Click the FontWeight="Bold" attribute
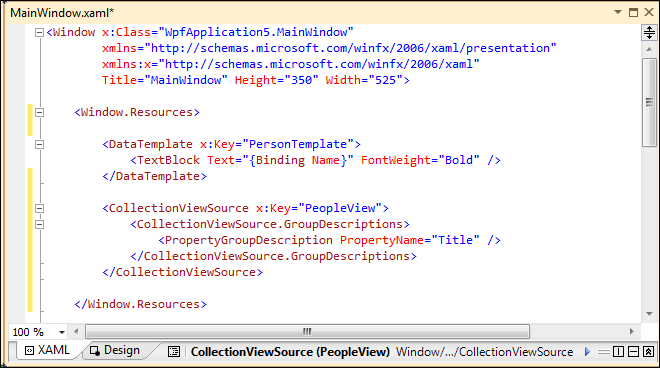660x368 pixels. [x=420, y=160]
